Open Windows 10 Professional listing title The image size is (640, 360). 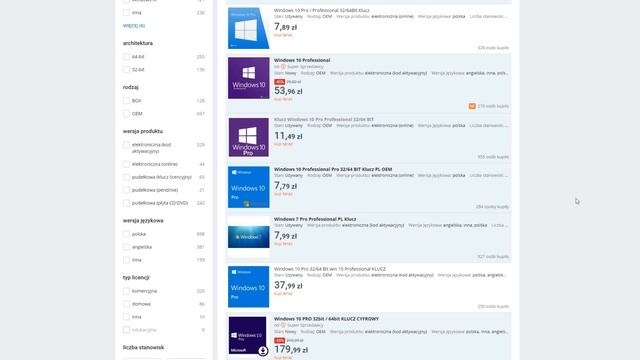coord(302,60)
